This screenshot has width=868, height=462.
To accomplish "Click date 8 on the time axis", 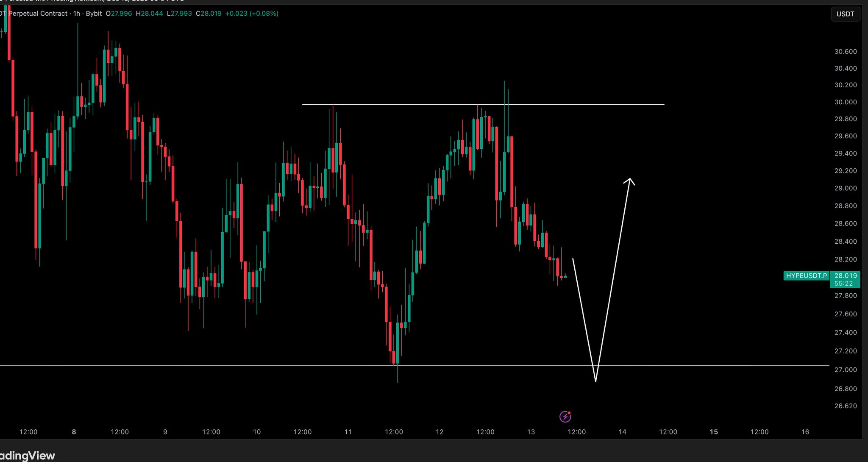I will pos(74,432).
